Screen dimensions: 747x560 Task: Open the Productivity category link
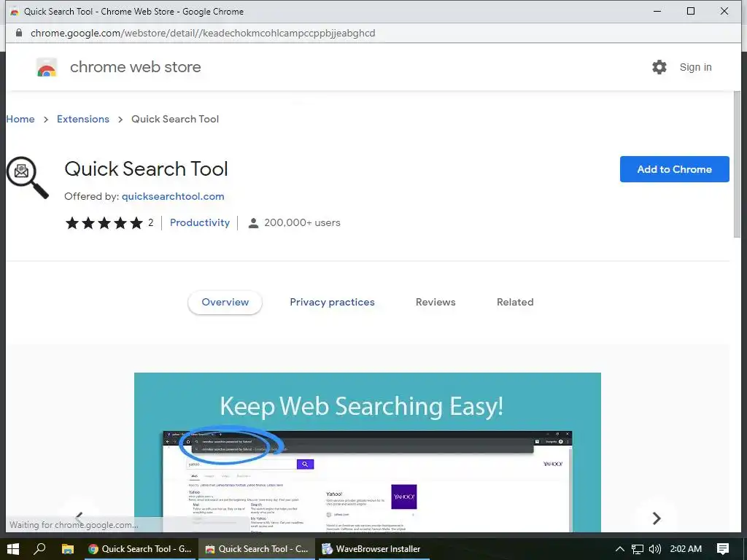[x=200, y=222]
